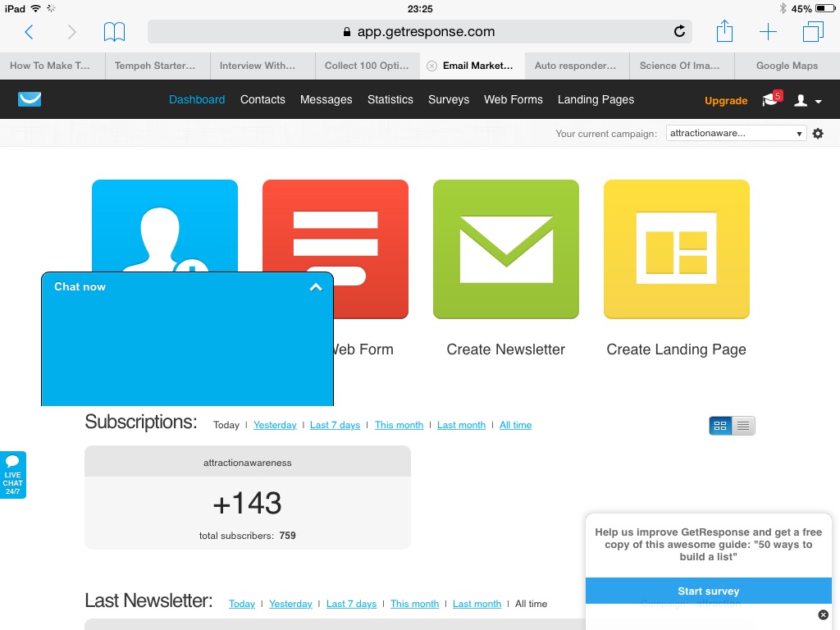The width and height of the screenshot is (840, 630).
Task: Open the Web Forms menu
Action: coord(513,99)
